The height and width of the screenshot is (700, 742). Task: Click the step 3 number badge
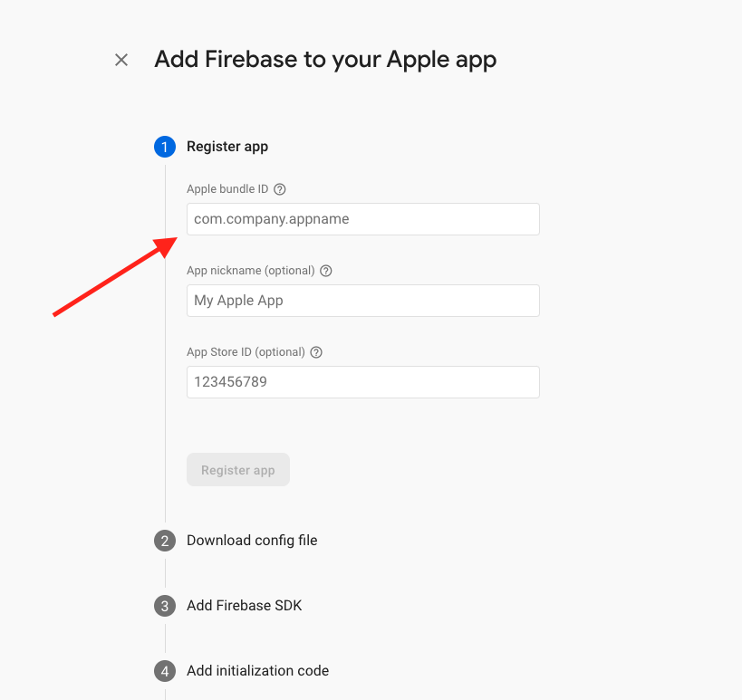(x=165, y=606)
